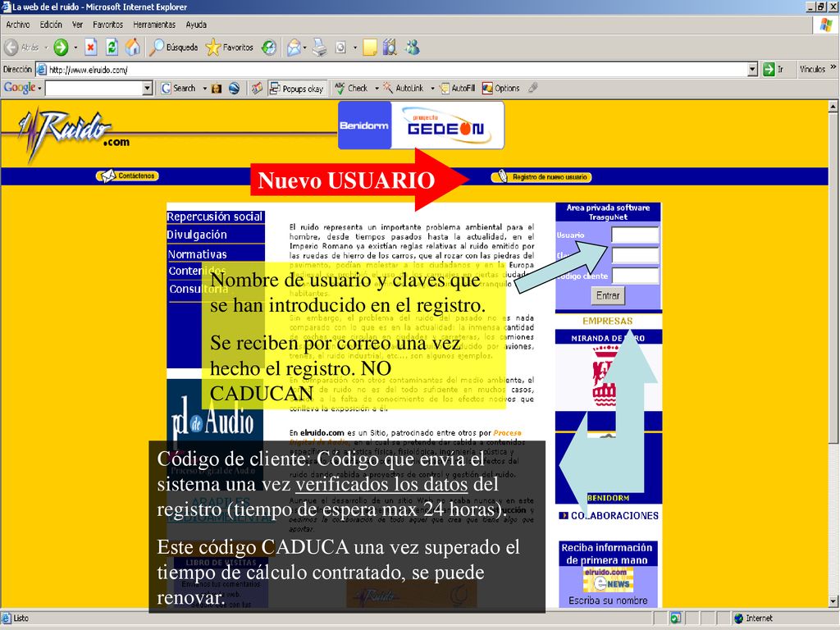Expand the Mail button dropdown arrow
The height and width of the screenshot is (630, 840).
click(x=305, y=48)
